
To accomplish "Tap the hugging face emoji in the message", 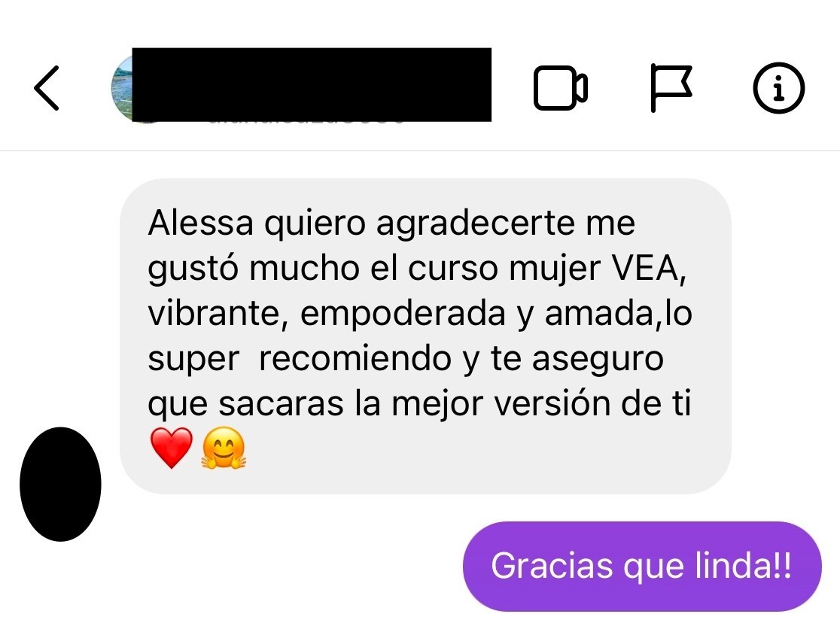I will pos(224,448).
